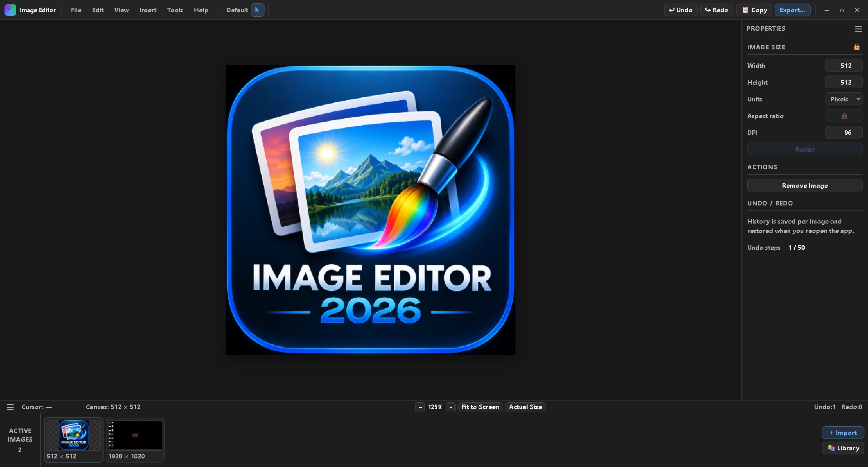The height and width of the screenshot is (467, 868).
Task: Open the Export dialog
Action: pyautogui.click(x=792, y=10)
